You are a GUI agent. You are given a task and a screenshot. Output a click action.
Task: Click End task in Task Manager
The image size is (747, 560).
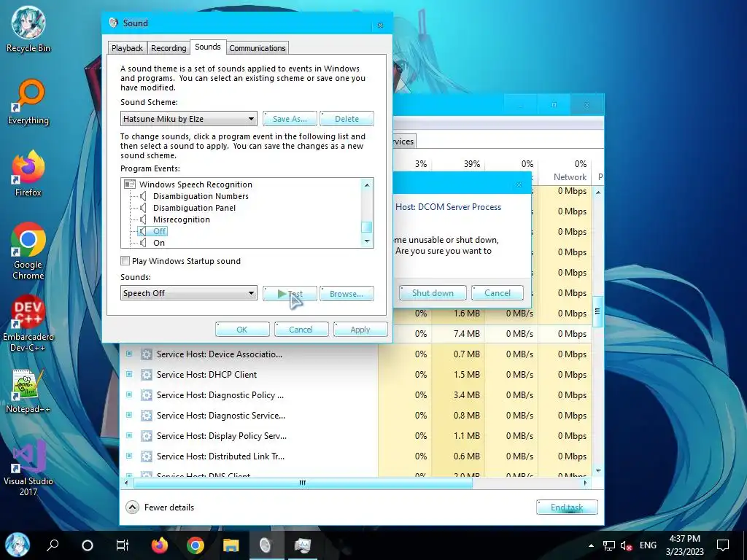pyautogui.click(x=567, y=507)
